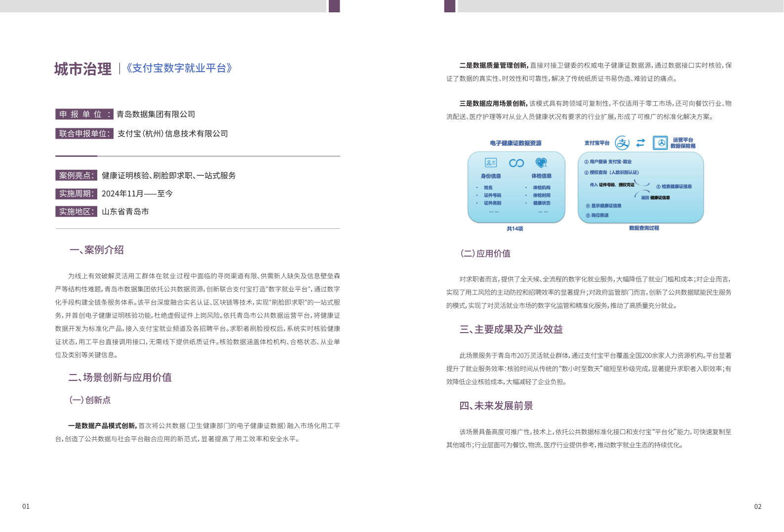Image resolution: width=784 pixels, height=532 pixels.
Task: Click step ⑤ 岗位推送
Action: pyautogui.click(x=597, y=216)
